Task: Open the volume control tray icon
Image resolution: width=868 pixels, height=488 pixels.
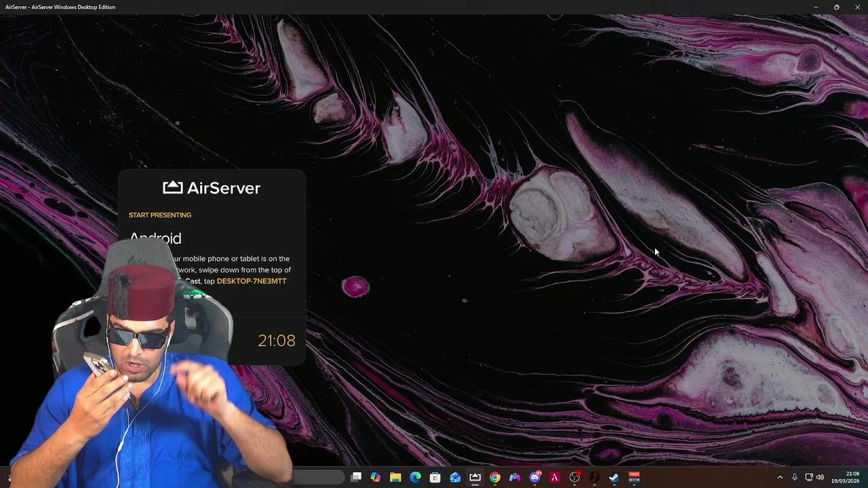Action: (x=821, y=477)
